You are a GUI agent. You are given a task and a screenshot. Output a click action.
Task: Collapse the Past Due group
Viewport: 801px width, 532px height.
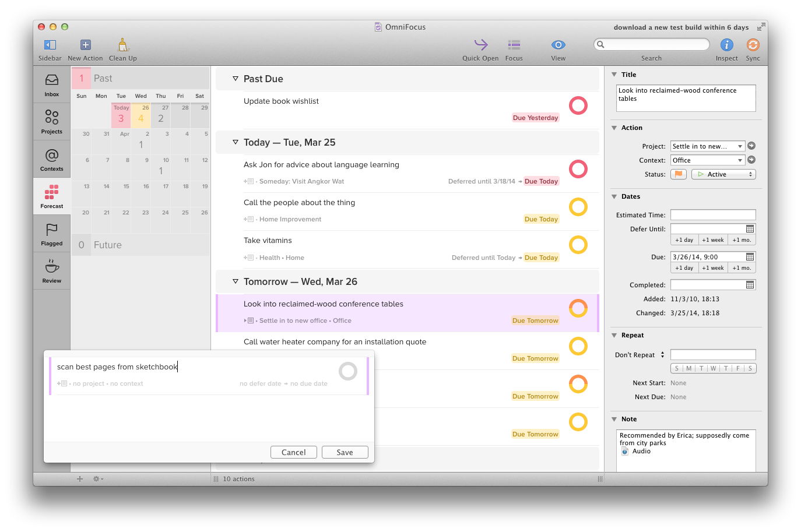tap(236, 79)
